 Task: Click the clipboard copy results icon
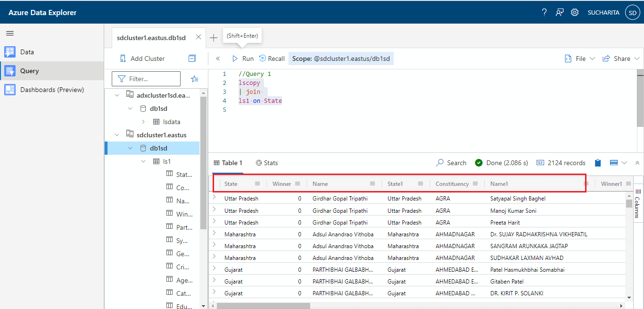click(x=598, y=163)
